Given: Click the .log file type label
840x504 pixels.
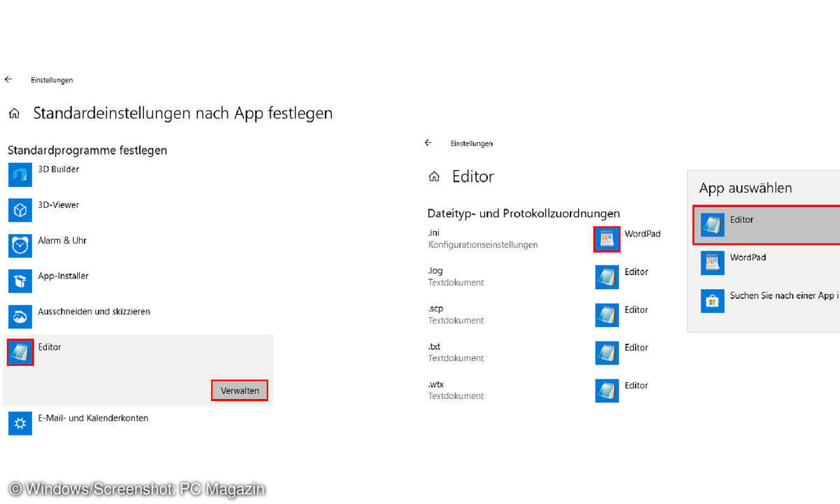Looking at the screenshot, I should 435,271.
